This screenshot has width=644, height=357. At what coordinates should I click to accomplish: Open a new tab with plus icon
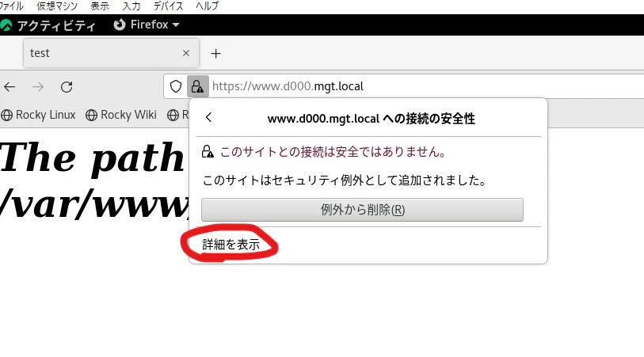[215, 53]
